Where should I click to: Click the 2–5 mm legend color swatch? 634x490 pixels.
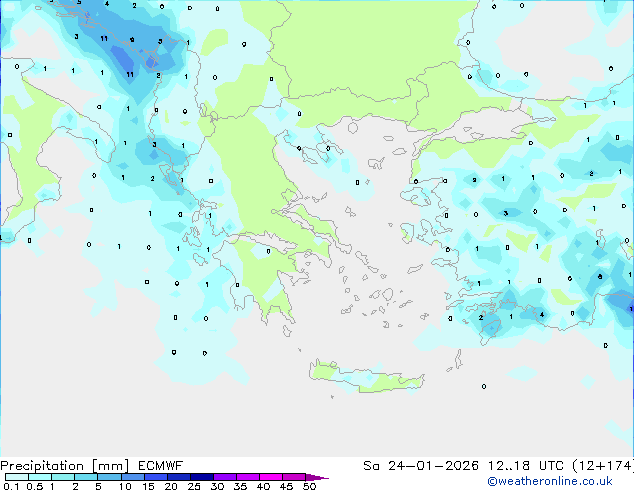tap(86, 477)
